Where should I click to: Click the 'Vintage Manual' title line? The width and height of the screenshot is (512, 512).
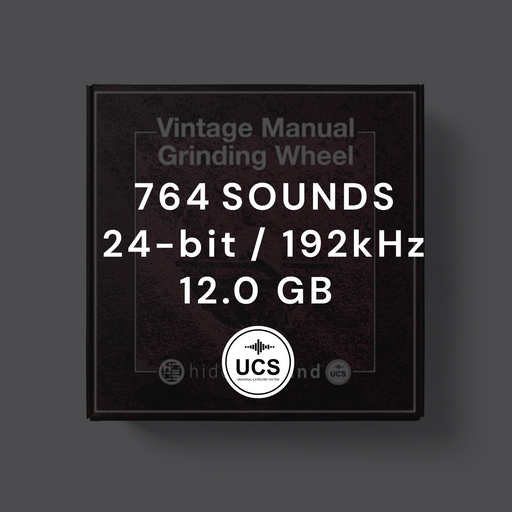click(x=256, y=128)
